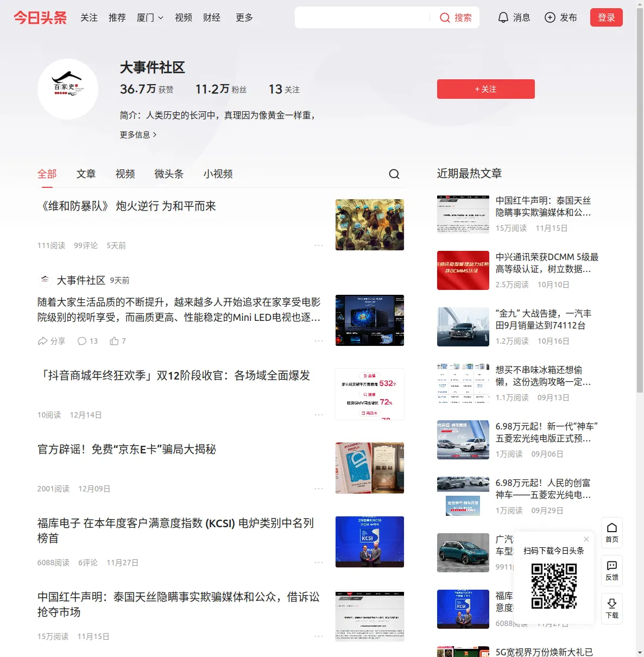
Task: Click small avatar beside 大事件社区 9天前
Action: coord(45,280)
